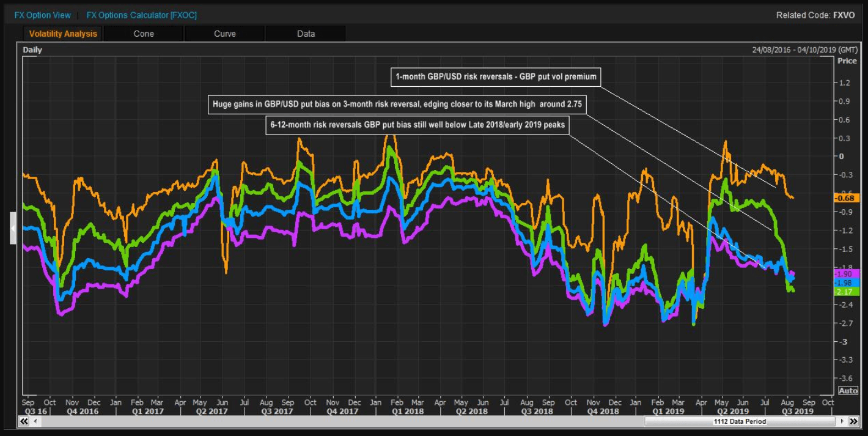Click the 1112 Data Period scrollbar thumb
The height and width of the screenshot is (436, 868).
(740, 421)
